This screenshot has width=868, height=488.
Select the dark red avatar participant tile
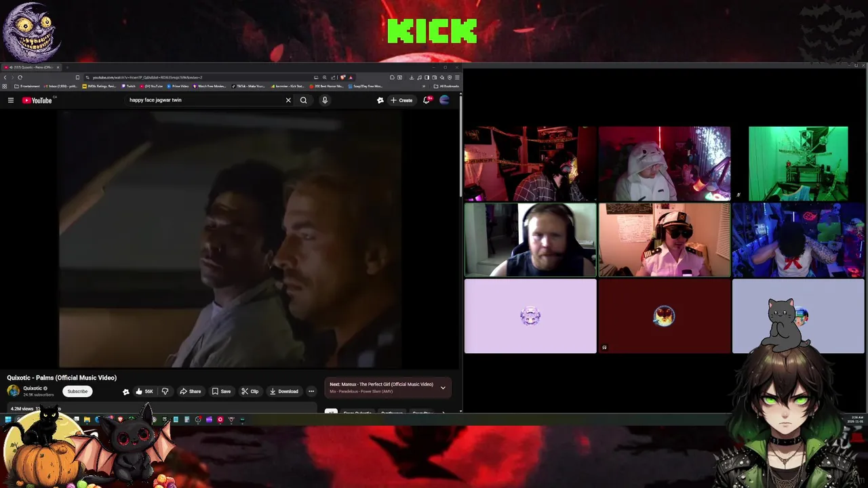(x=665, y=317)
